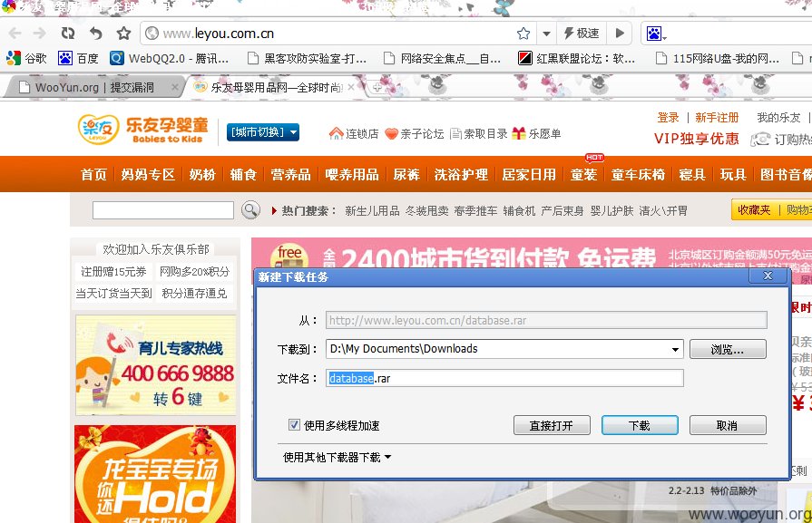Screen dimensions: 812x523
Task: Open the 育儿专家热线 hotline banner
Action: coord(155,365)
